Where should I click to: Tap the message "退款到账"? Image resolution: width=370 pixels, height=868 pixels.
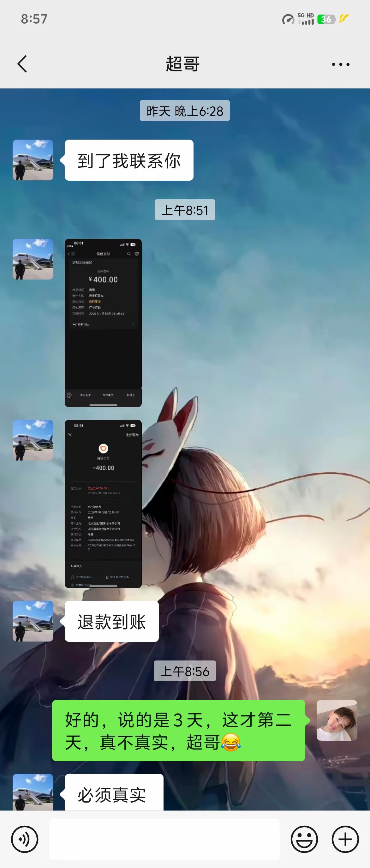(x=111, y=621)
